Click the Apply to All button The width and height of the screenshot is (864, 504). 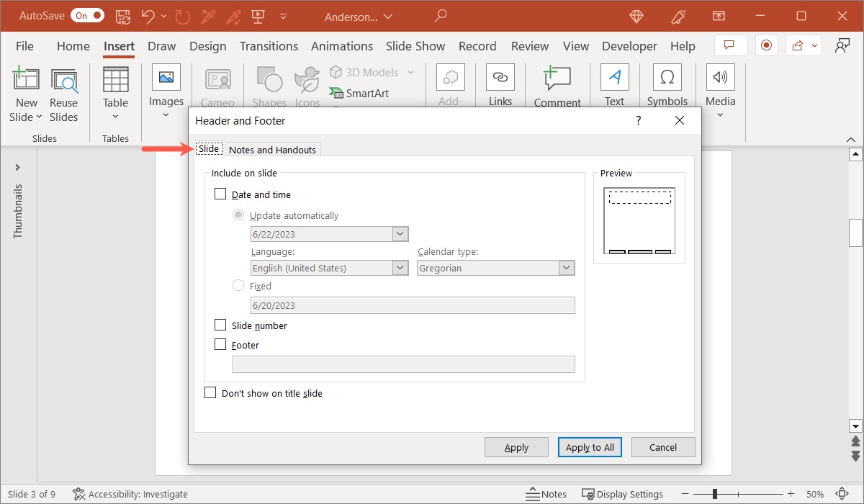[x=590, y=446]
